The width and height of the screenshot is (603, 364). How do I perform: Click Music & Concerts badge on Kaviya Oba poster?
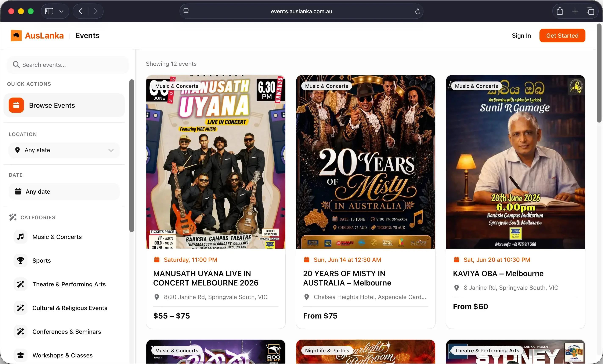[476, 86]
